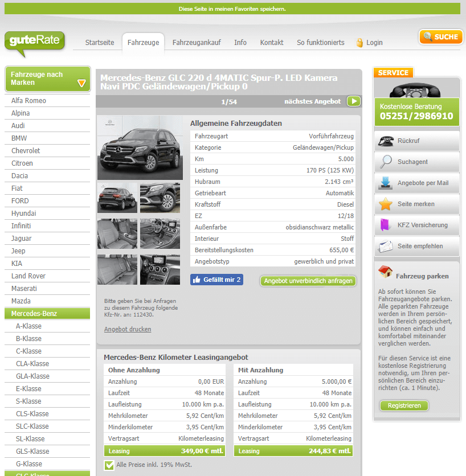Open the SLC-Klasse model entry
This screenshot has width=466, height=476.
click(x=47, y=426)
